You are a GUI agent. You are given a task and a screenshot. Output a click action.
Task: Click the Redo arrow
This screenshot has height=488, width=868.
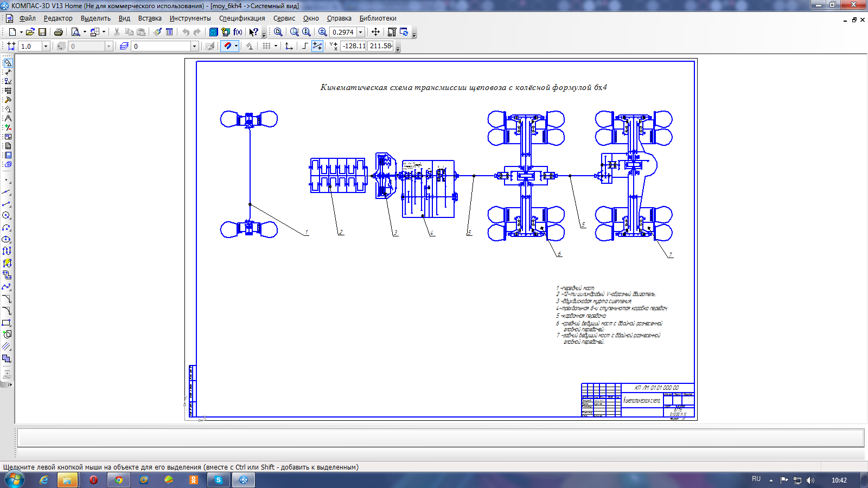197,32
